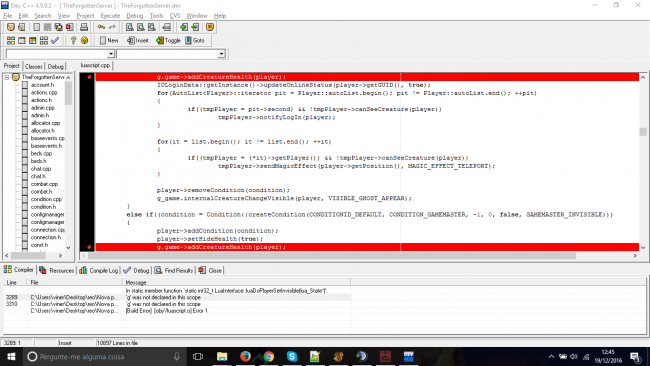Toggle breakpoint marker on last red highlighted line

click(89, 247)
